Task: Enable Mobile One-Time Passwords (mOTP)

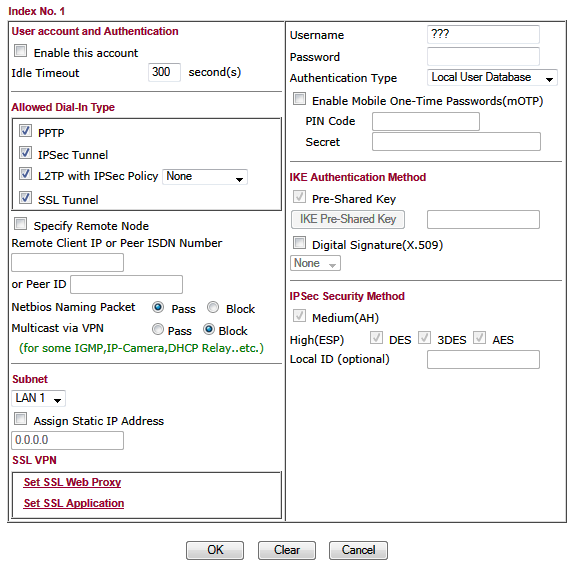Action: point(299,98)
